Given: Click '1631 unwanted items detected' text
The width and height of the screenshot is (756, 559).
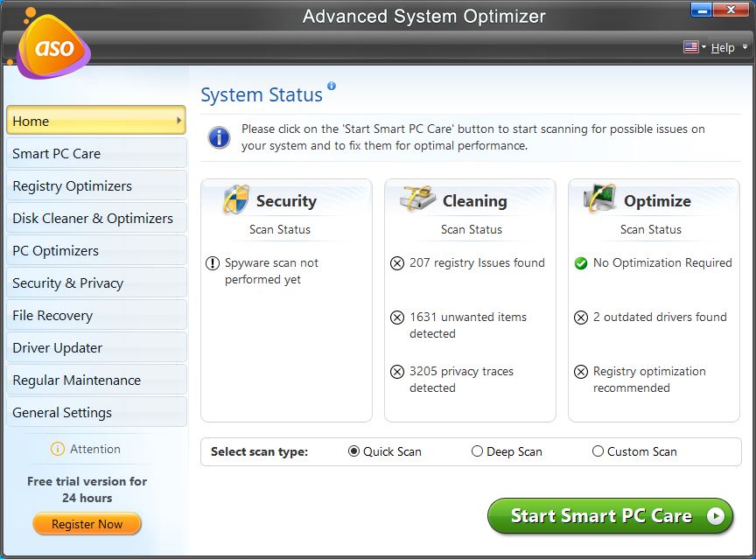Looking at the screenshot, I should pyautogui.click(x=468, y=325).
